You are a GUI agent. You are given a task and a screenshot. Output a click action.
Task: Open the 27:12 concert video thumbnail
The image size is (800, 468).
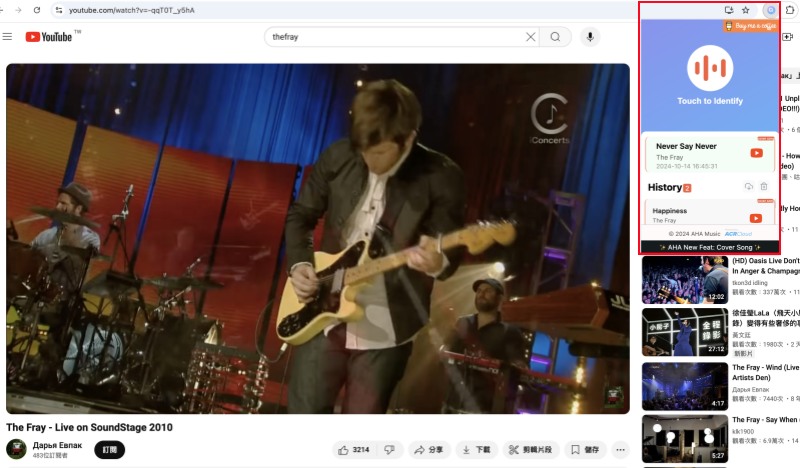click(x=685, y=332)
